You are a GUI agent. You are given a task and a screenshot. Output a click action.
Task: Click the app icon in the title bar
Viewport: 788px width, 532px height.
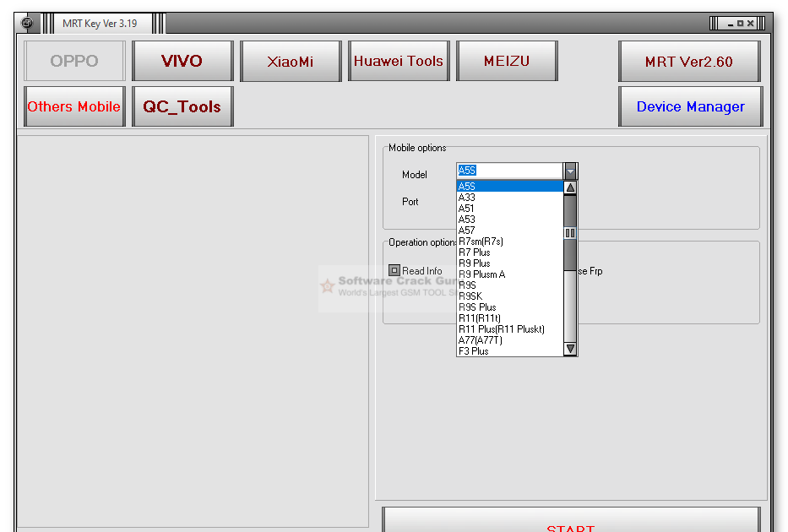click(27, 23)
